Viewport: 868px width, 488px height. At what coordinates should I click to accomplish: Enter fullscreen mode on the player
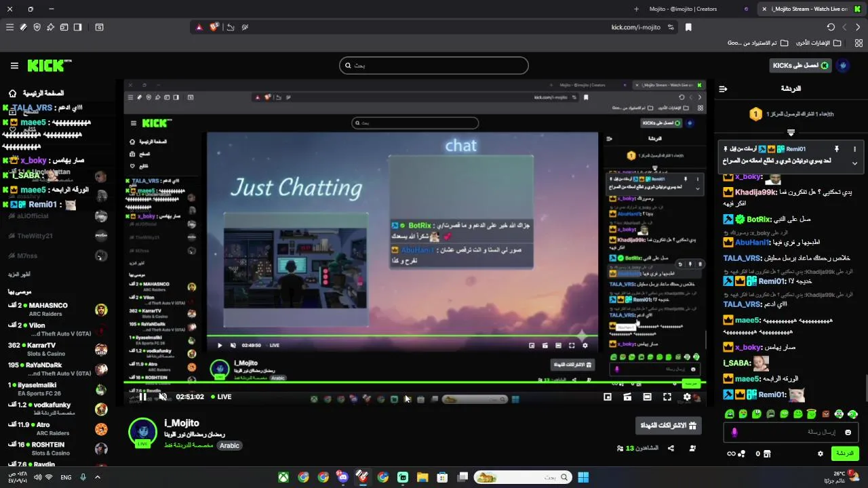[x=667, y=397]
